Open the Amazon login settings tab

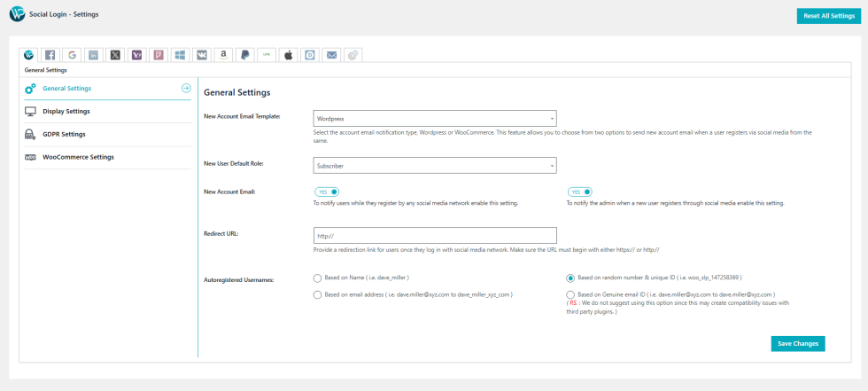click(x=223, y=55)
